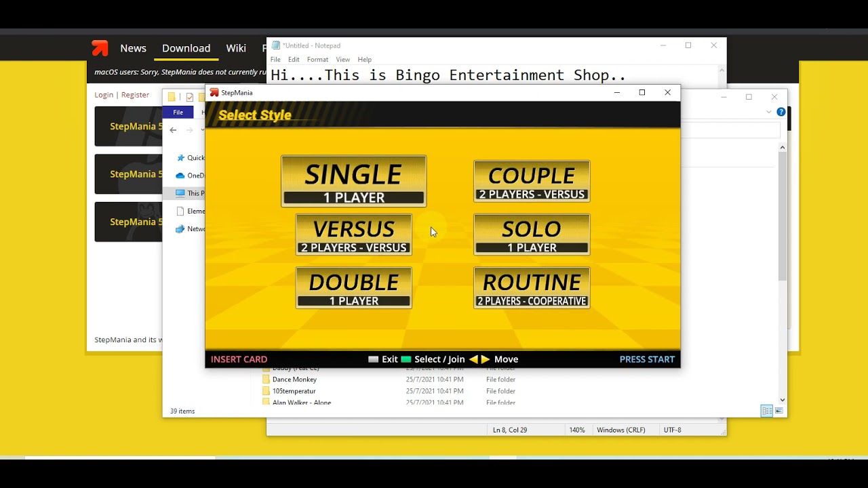Viewport: 868px width, 488px height.
Task: Click the white Exit key icon
Action: (373, 359)
